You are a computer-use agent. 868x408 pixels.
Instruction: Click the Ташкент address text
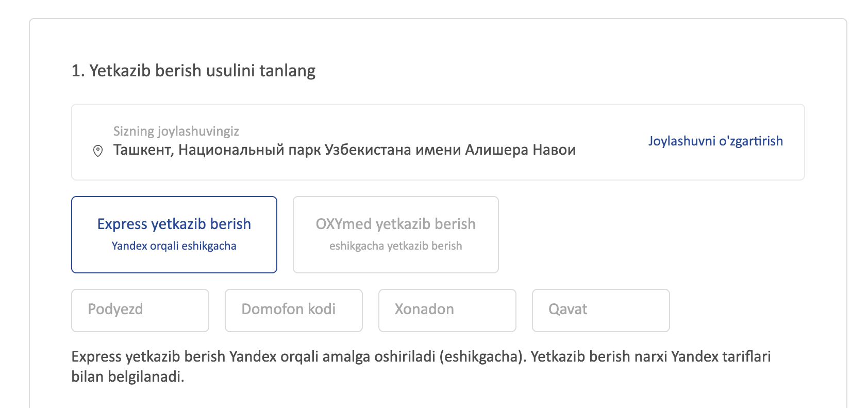pyautogui.click(x=143, y=150)
